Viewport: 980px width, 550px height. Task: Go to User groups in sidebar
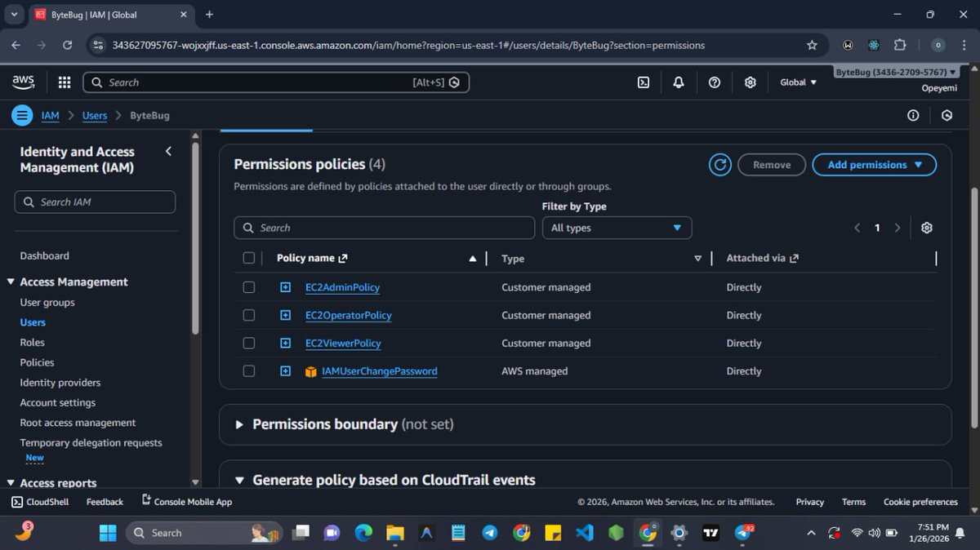point(47,302)
